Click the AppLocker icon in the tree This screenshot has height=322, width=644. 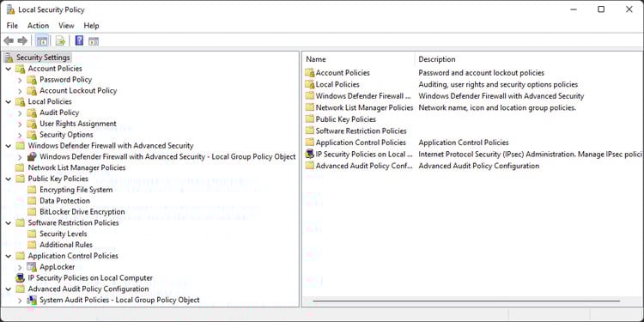(x=32, y=267)
